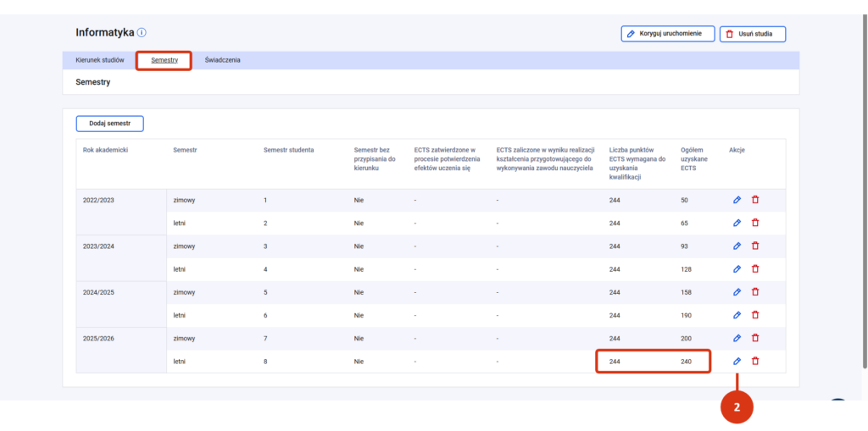Click the trash icon for semester 5
Image resolution: width=868 pixels, height=431 pixels.
pos(755,291)
